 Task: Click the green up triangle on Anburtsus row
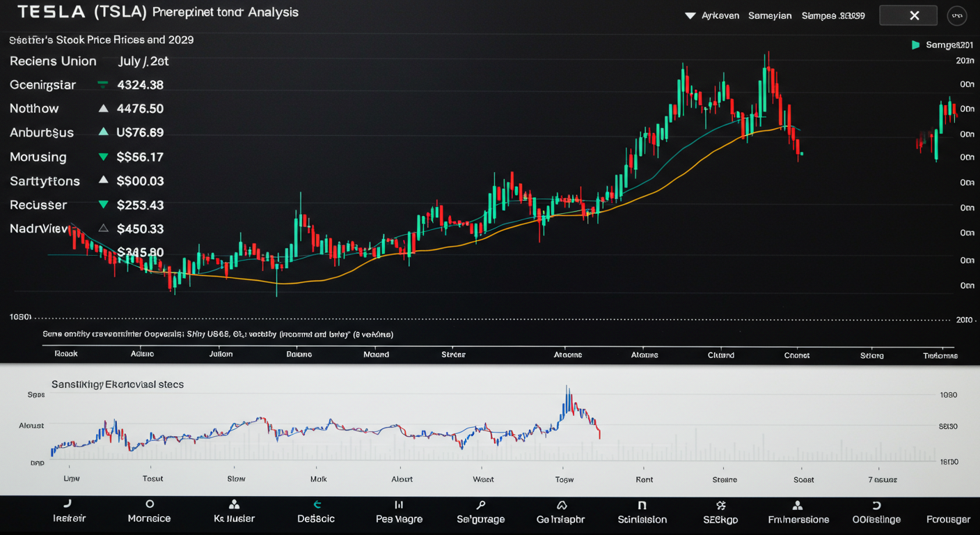coord(103,131)
